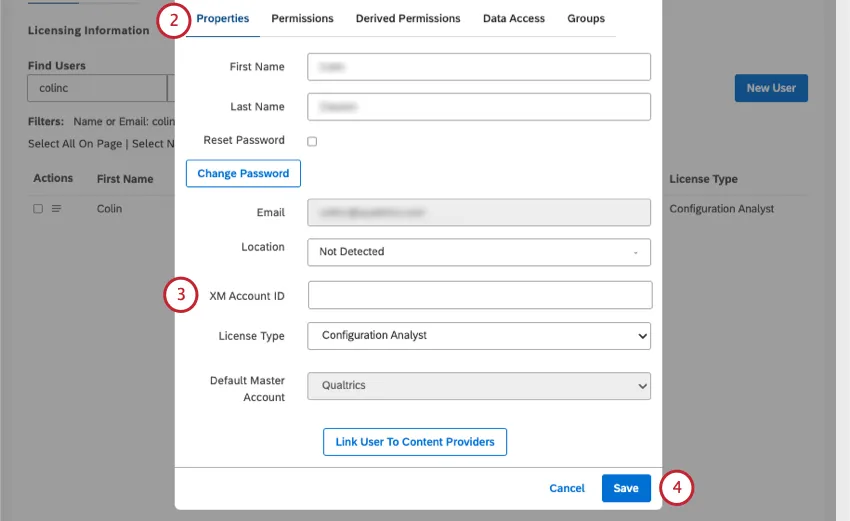Expand the Location dropdown
850x521 pixels.
point(478,252)
